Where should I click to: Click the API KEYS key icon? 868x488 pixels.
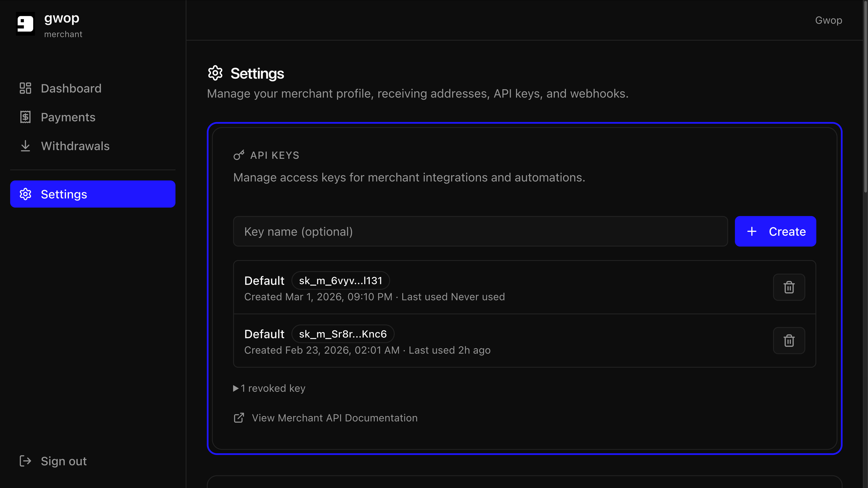pos(239,155)
